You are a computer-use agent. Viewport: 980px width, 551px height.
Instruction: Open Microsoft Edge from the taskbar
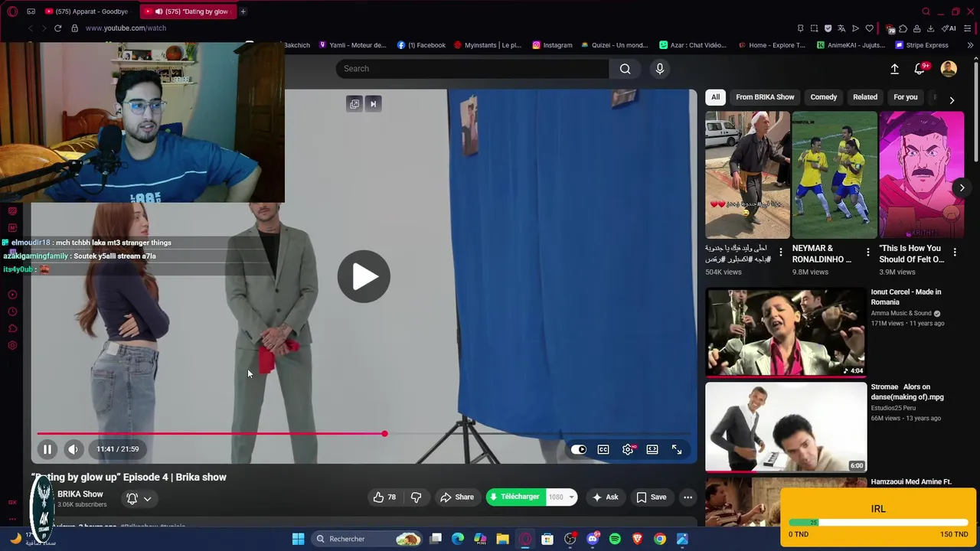tap(458, 539)
